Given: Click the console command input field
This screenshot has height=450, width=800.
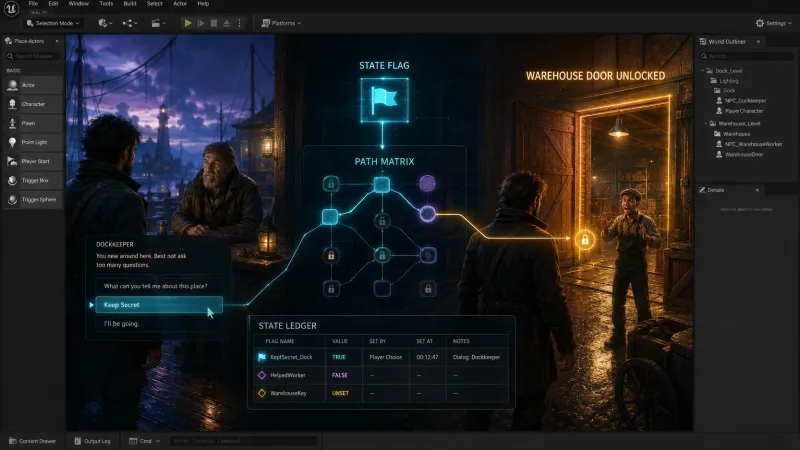Looking at the screenshot, I should 243,441.
